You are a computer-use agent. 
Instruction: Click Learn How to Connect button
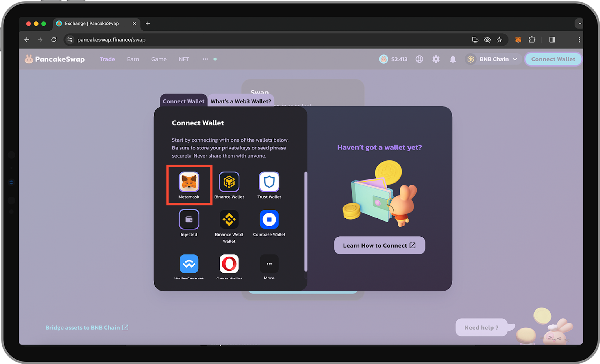[x=379, y=245]
